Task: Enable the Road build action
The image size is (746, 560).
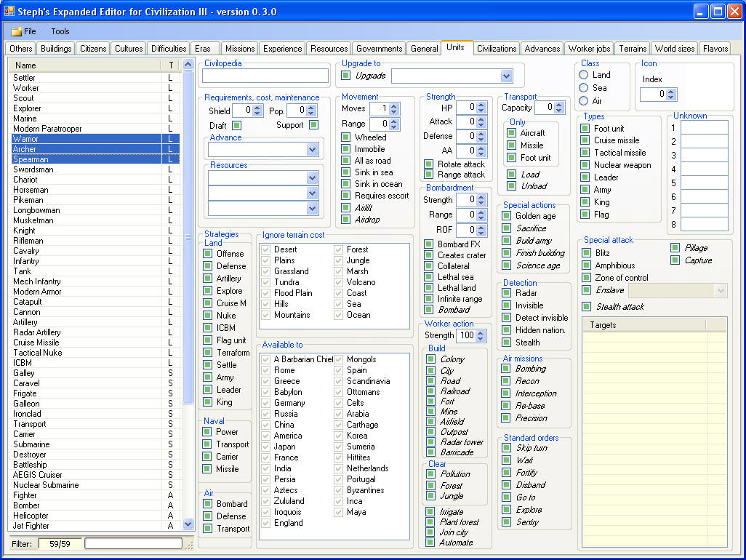Action: [430, 380]
